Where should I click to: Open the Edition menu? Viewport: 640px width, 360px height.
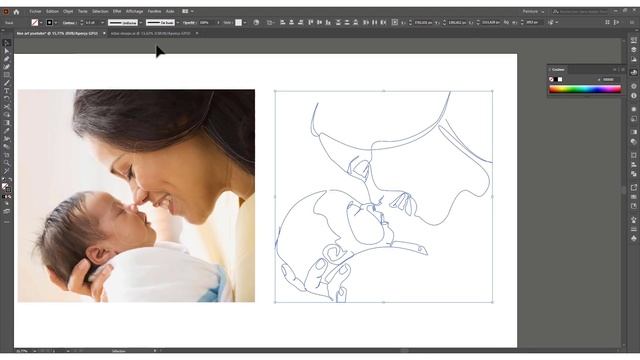52,11
